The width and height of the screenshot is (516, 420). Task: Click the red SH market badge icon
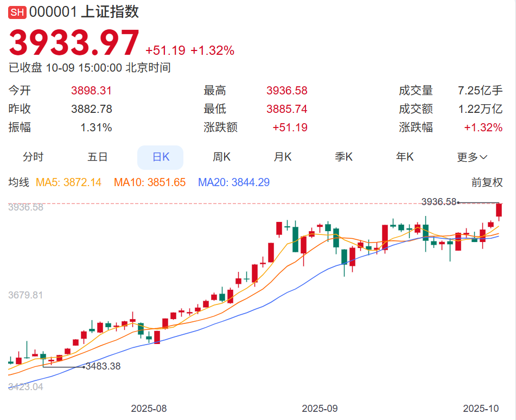[17, 12]
